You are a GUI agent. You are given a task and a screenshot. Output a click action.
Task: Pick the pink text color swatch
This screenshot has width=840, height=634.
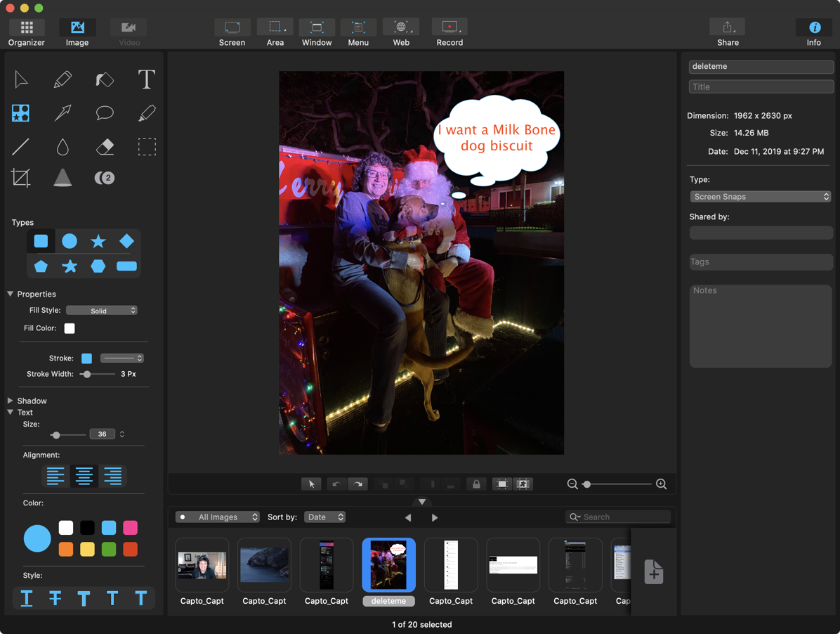(130, 528)
